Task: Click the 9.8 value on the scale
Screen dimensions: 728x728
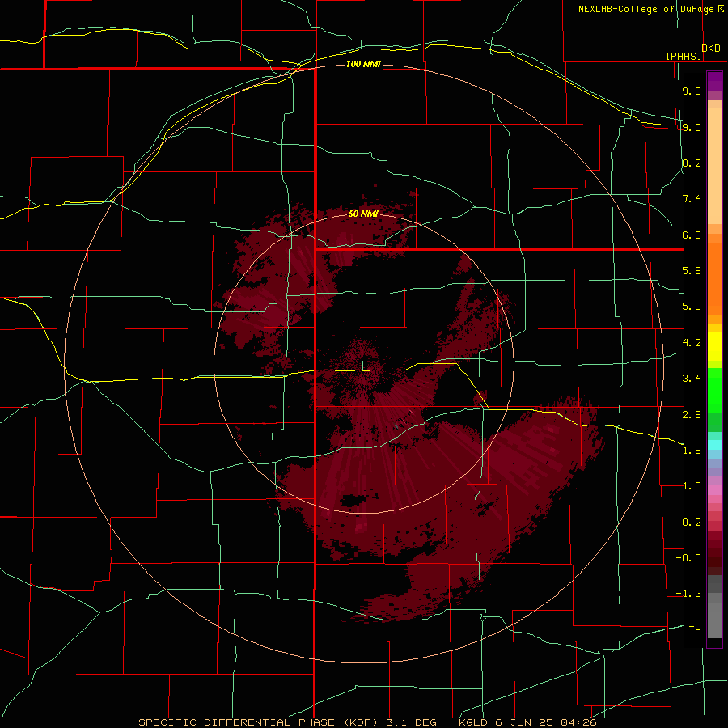Action: [692, 91]
